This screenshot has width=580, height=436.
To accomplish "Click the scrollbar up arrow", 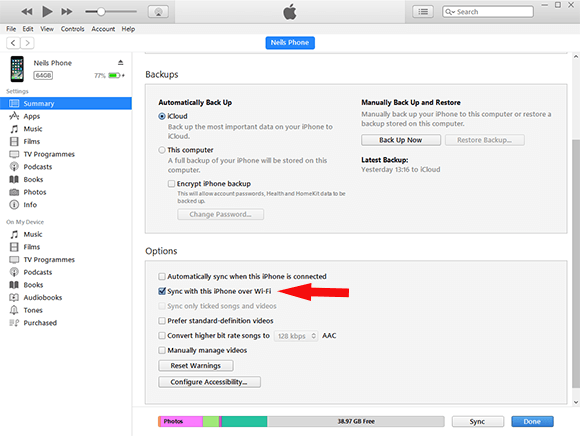I will coord(576,57).
